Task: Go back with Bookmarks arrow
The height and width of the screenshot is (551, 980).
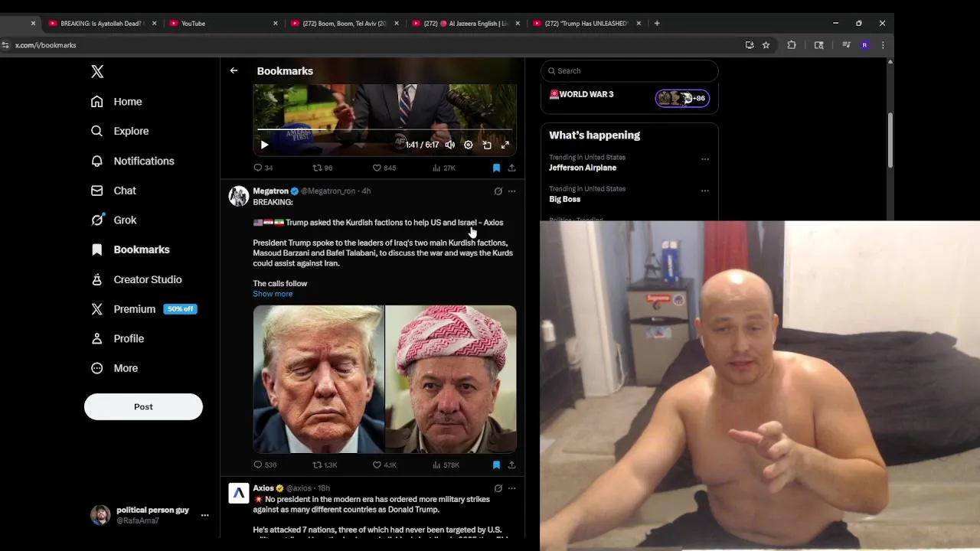Action: pos(234,70)
